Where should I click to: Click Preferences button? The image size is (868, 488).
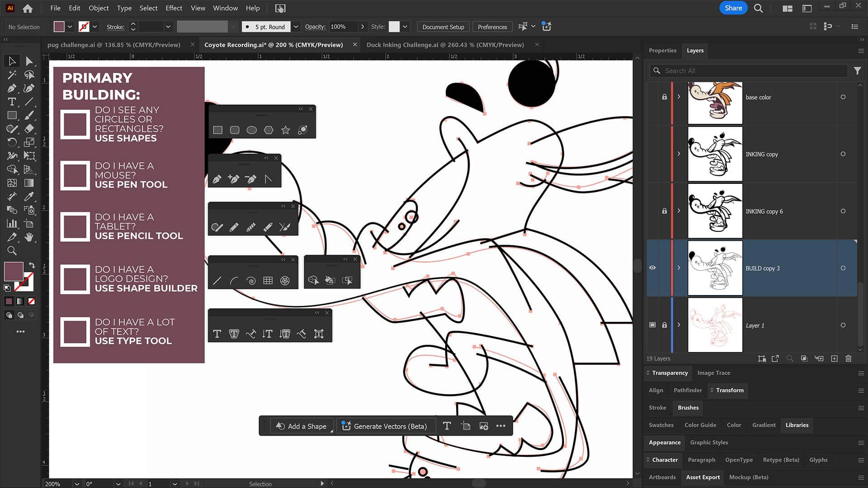tap(492, 27)
